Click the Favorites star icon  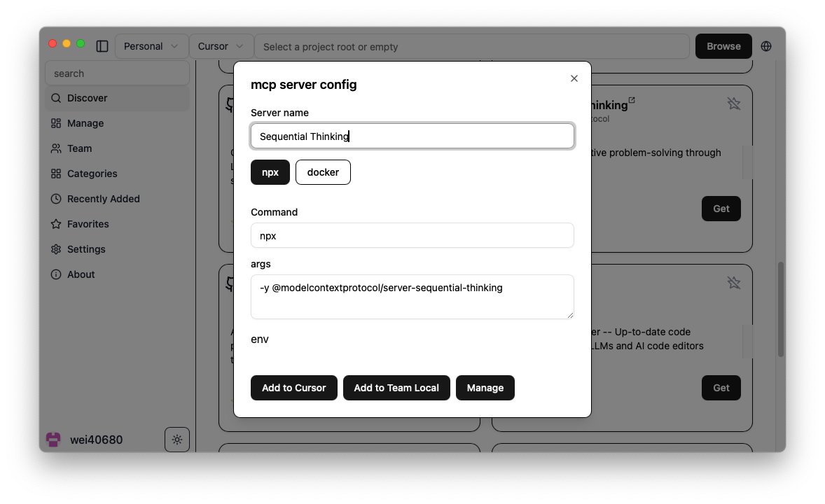56,224
